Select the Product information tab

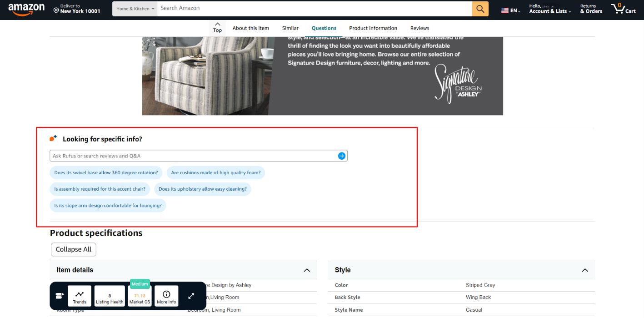pyautogui.click(x=373, y=28)
